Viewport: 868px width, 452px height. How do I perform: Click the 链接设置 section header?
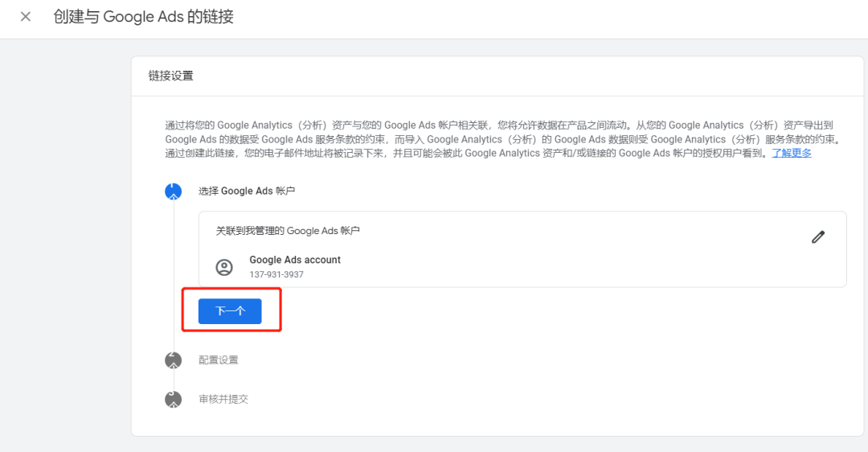(x=171, y=76)
